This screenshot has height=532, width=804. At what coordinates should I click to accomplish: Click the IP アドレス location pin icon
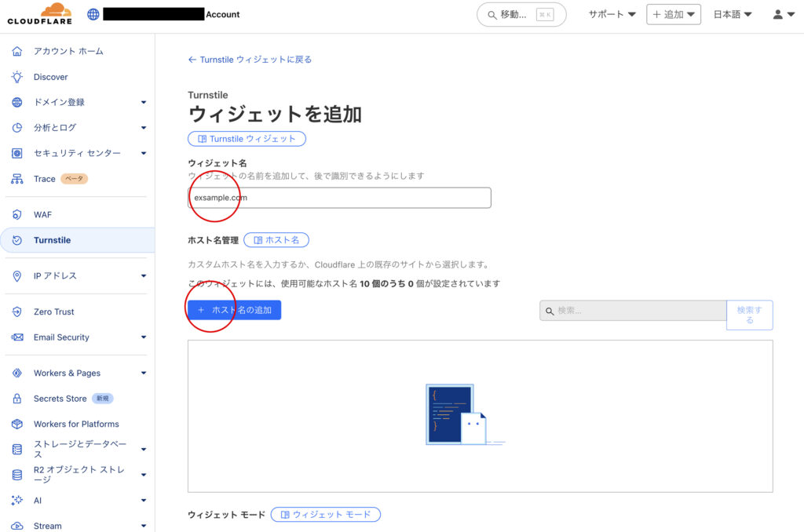coord(17,275)
